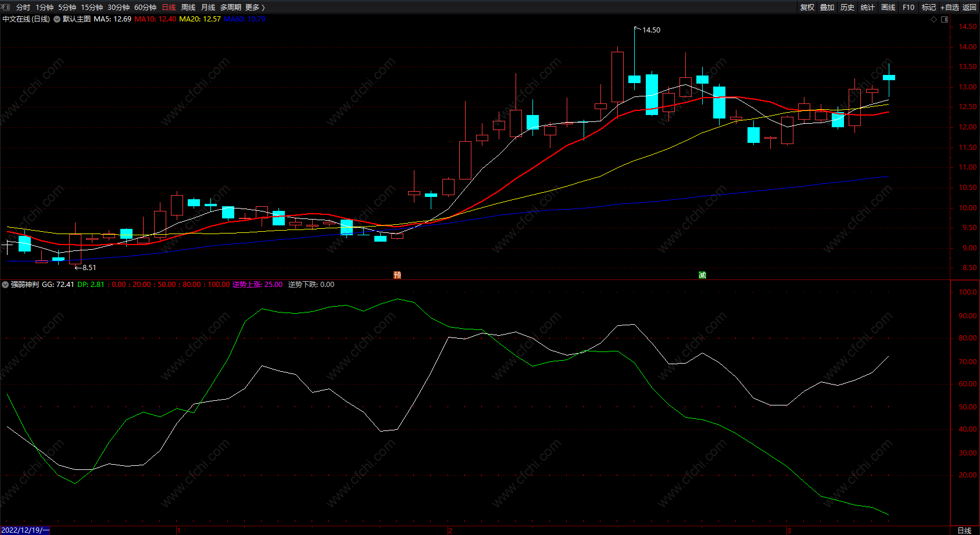
Task: Click the 日线 label at bottom-right corner
Action: tap(964, 530)
